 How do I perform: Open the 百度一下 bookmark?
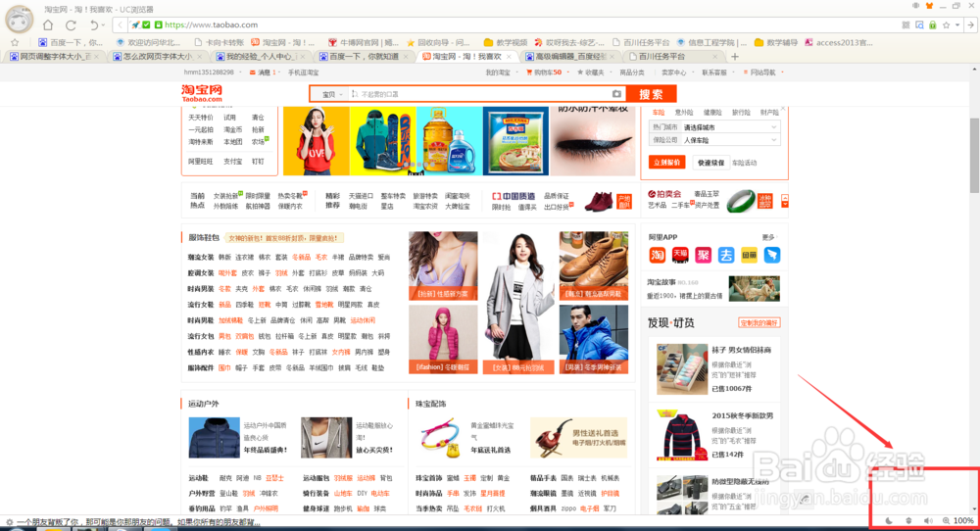pyautogui.click(x=70, y=42)
